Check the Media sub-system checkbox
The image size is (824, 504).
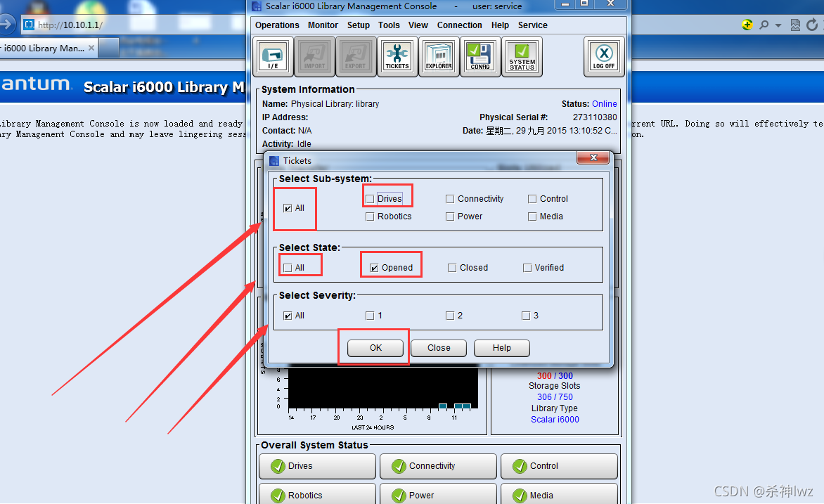coord(532,217)
